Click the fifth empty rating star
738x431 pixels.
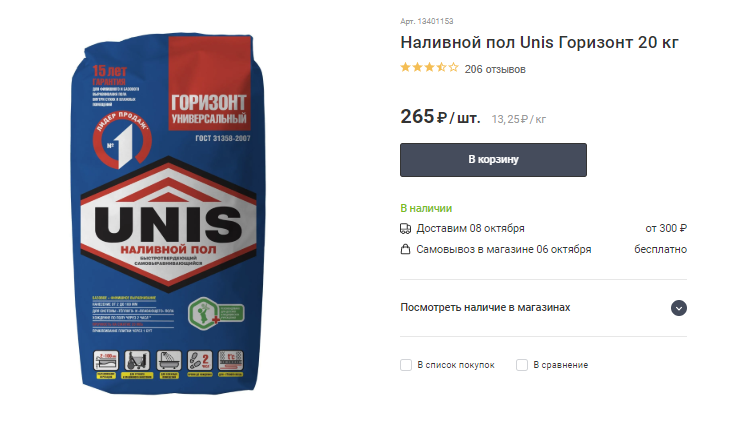453,67
